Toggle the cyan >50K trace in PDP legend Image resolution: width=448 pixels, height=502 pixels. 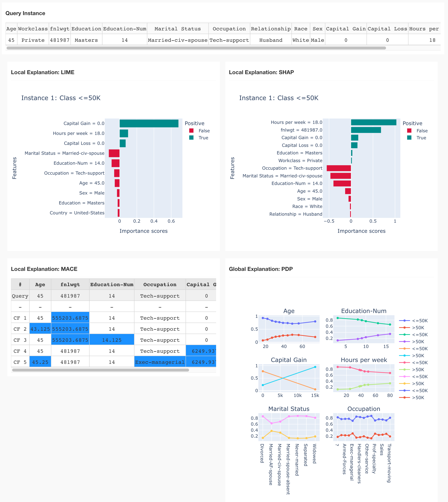412,356
